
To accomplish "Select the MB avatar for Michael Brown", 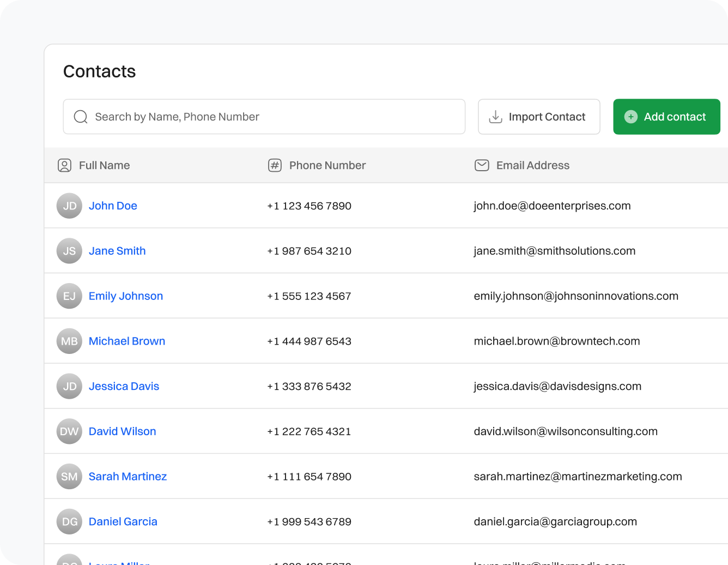I will click(x=69, y=341).
